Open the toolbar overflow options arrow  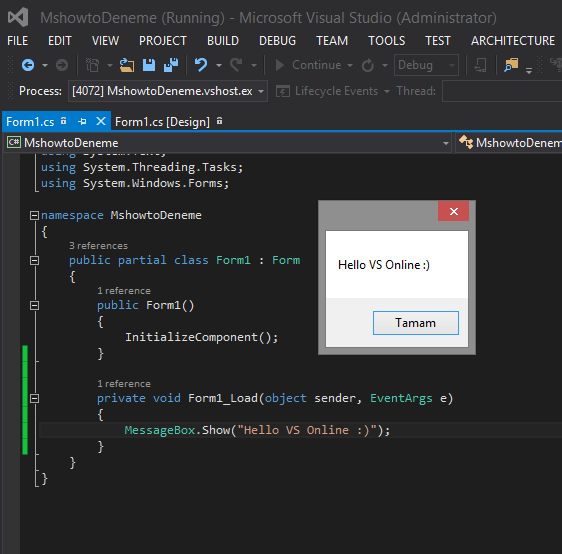[529, 70]
